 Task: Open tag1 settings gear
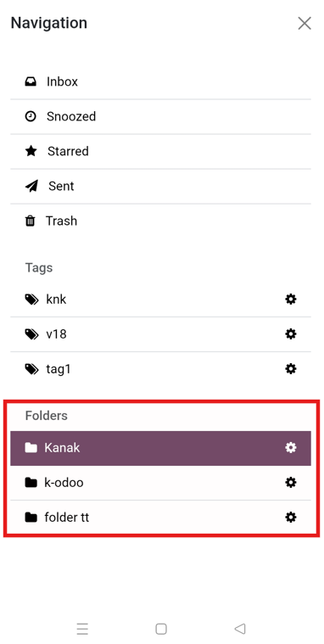pyautogui.click(x=291, y=369)
